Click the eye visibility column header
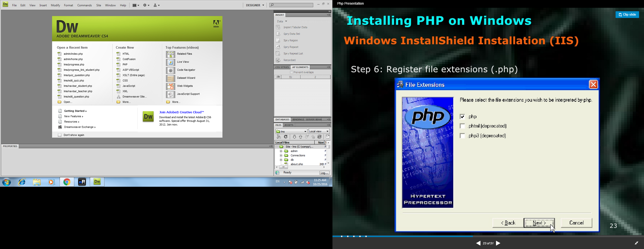The width and height of the screenshot is (644, 249). [278, 77]
